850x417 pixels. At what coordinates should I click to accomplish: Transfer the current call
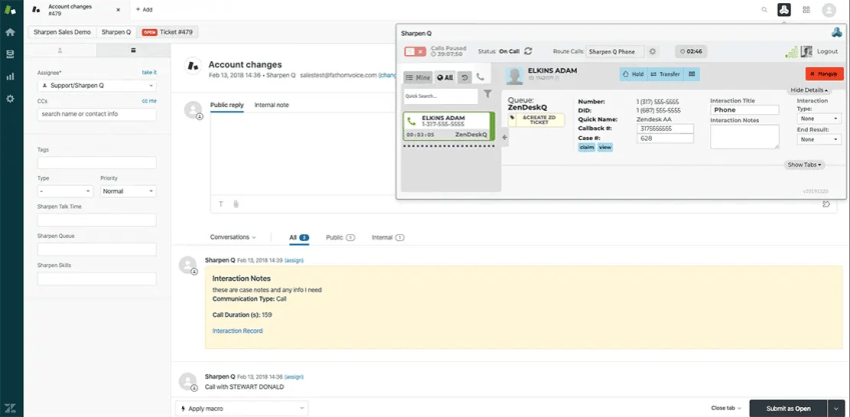point(666,74)
